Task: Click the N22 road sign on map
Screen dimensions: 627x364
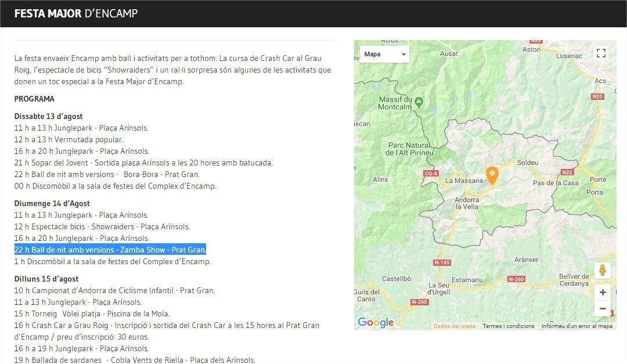Action: pos(567,172)
